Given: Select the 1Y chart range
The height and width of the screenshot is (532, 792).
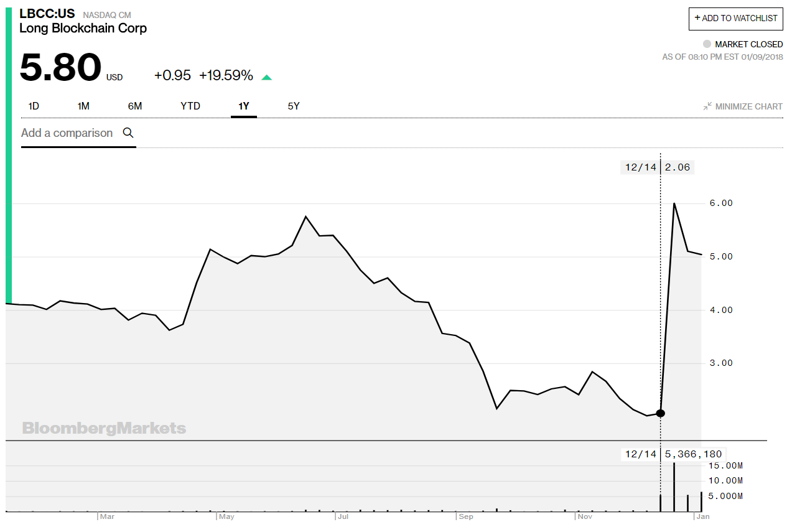Looking at the screenshot, I should pyautogui.click(x=244, y=106).
